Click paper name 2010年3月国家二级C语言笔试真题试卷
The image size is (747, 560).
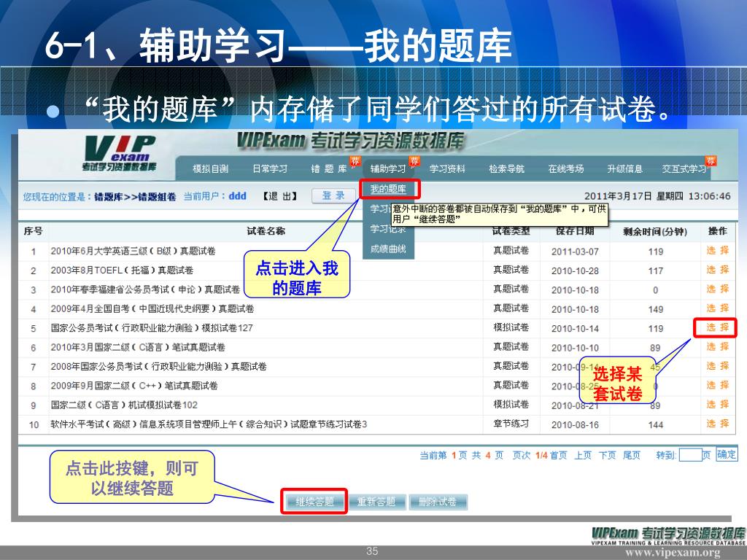[x=138, y=348]
